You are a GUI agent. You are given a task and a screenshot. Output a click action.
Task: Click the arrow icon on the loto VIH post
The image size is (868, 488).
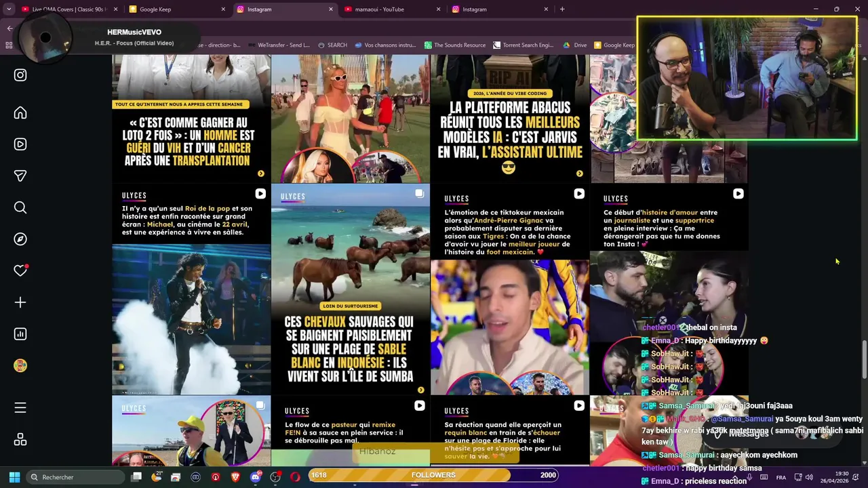click(261, 174)
